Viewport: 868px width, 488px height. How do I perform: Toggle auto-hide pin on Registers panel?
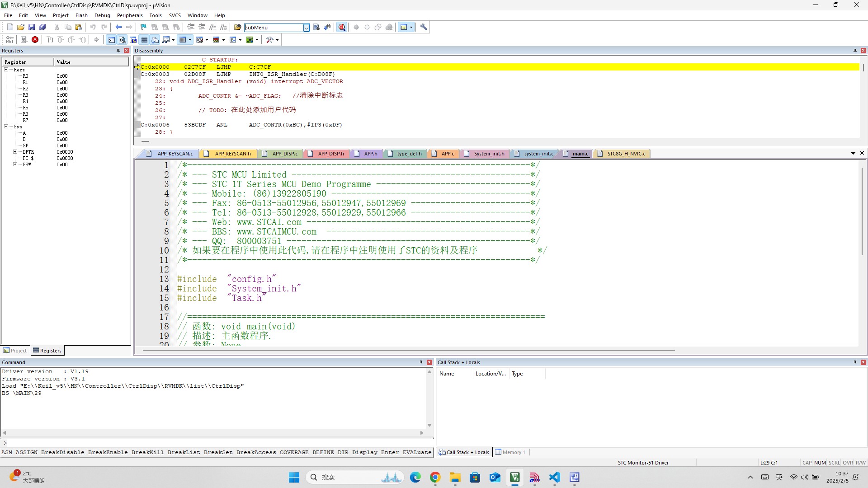(118, 51)
